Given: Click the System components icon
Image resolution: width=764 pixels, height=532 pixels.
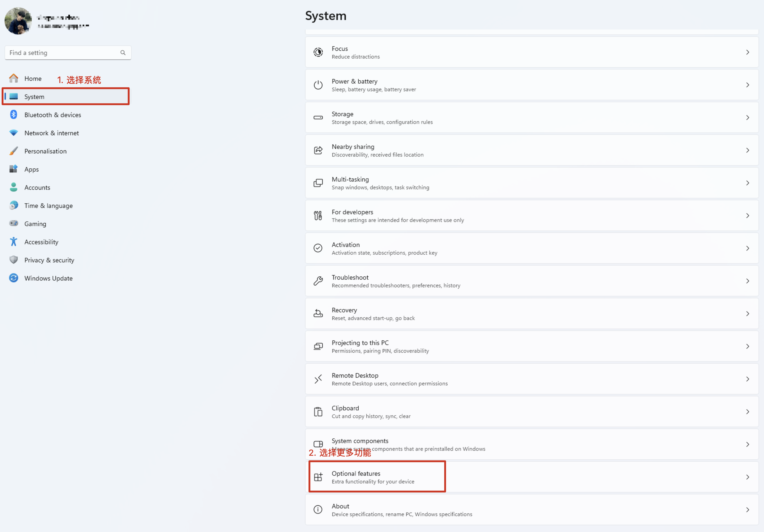Looking at the screenshot, I should (x=318, y=444).
